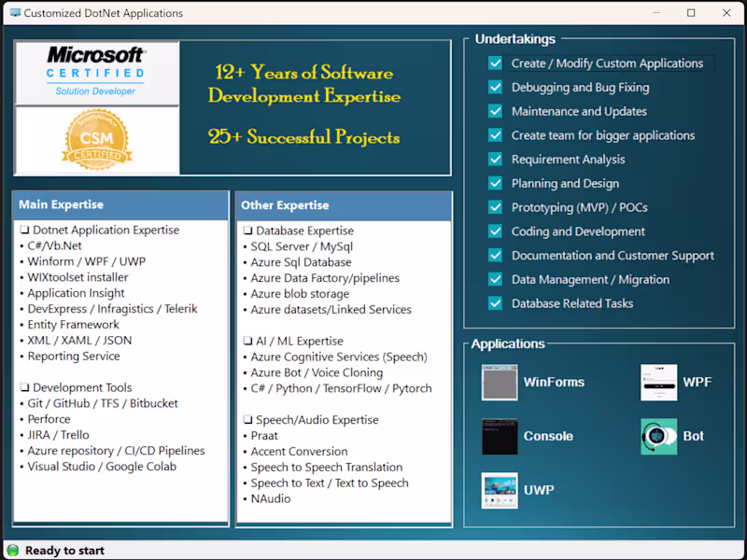Toggle Debugging and Bug Fixing checkbox
Screen dimensions: 747x560
[495, 87]
